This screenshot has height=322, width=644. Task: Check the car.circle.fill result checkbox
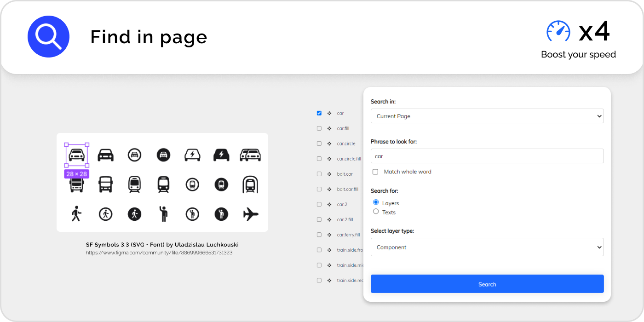[319, 159]
